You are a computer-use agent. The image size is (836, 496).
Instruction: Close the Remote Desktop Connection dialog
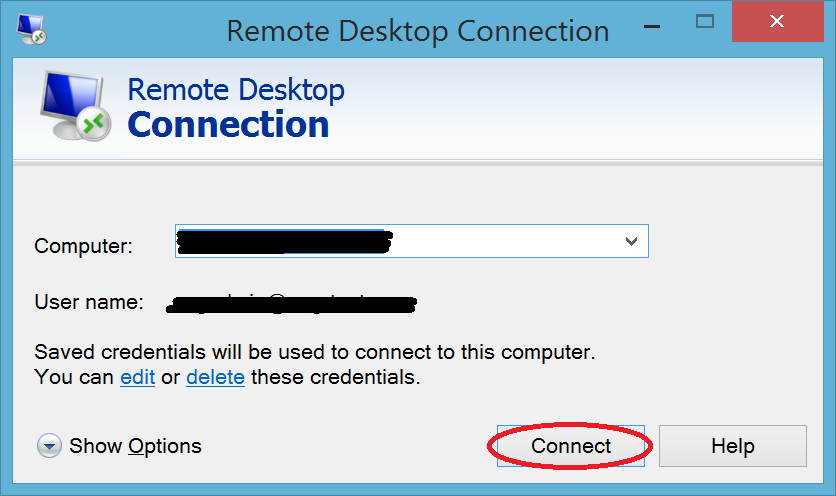coord(777,21)
